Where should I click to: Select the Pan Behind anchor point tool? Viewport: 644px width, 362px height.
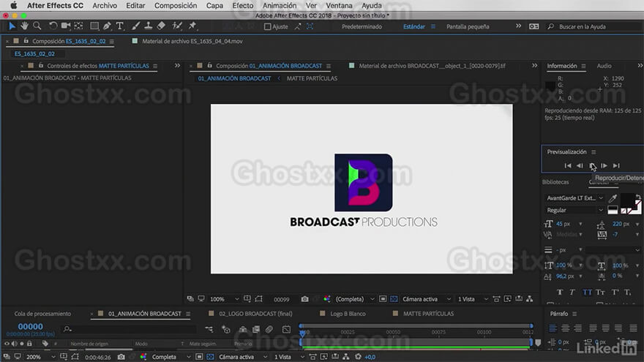[x=78, y=26]
